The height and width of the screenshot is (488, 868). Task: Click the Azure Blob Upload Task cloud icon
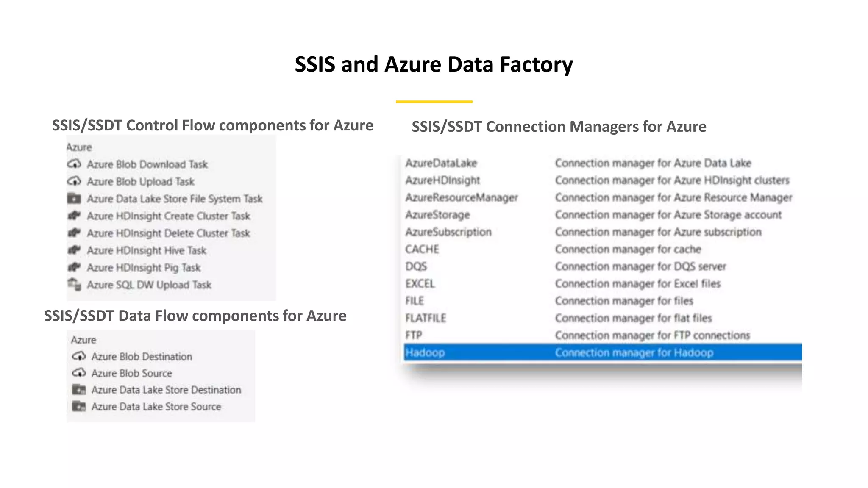(74, 181)
